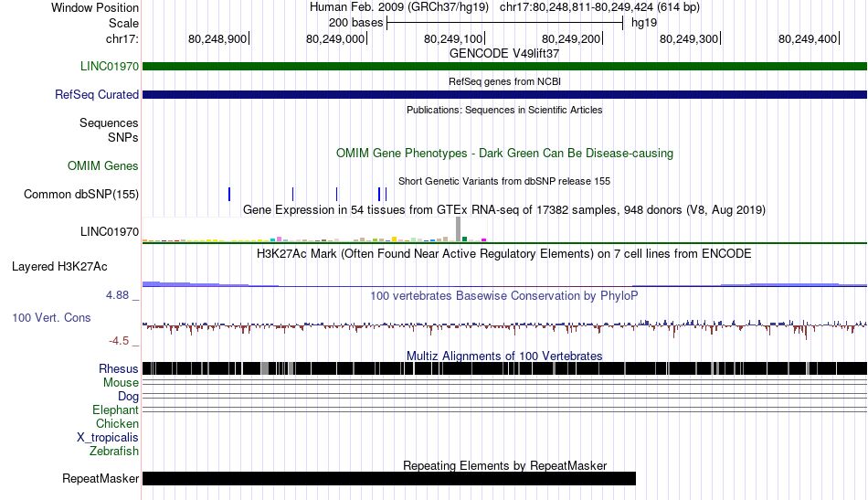Click the Dog alignment label
This screenshot has height=500, width=868.
coord(128,397)
